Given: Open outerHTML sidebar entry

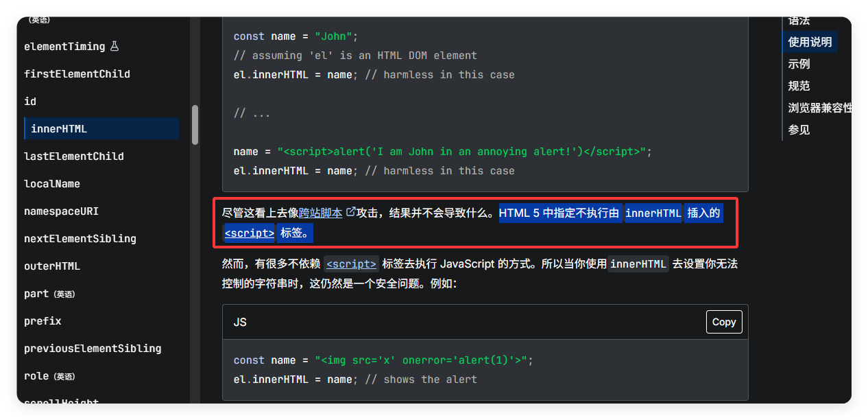Looking at the screenshot, I should click(x=52, y=266).
